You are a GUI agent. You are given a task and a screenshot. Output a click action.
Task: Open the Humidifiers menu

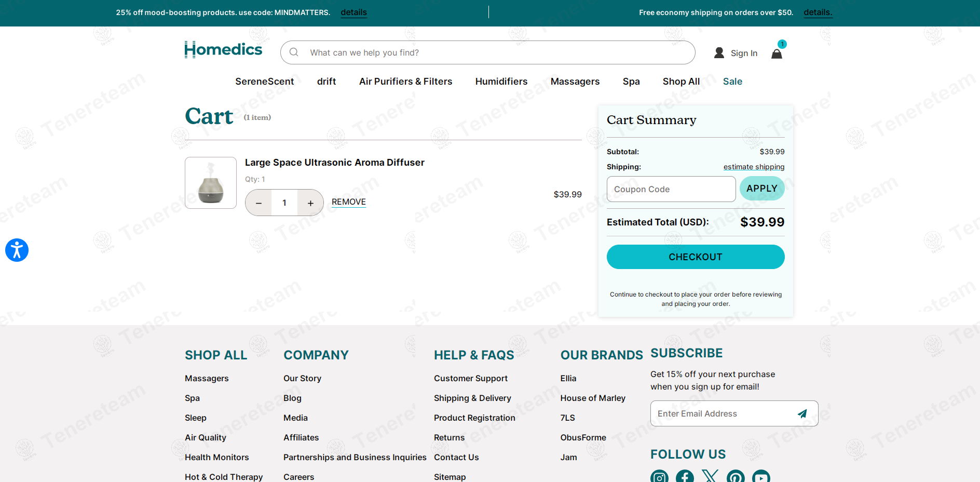click(501, 82)
